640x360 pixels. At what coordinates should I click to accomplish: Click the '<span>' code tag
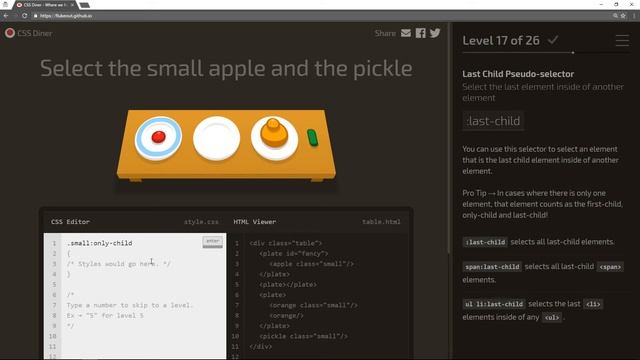(x=610, y=267)
